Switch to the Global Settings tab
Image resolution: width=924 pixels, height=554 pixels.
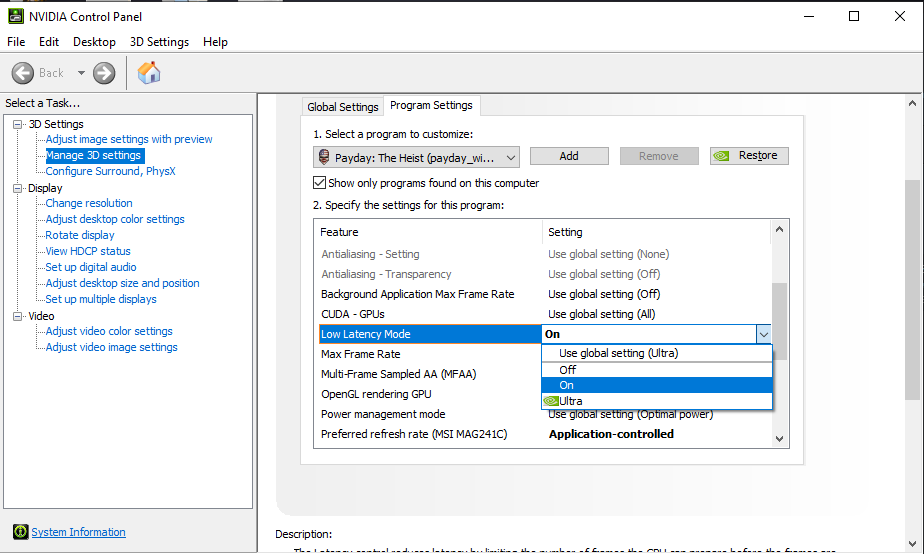coord(343,107)
